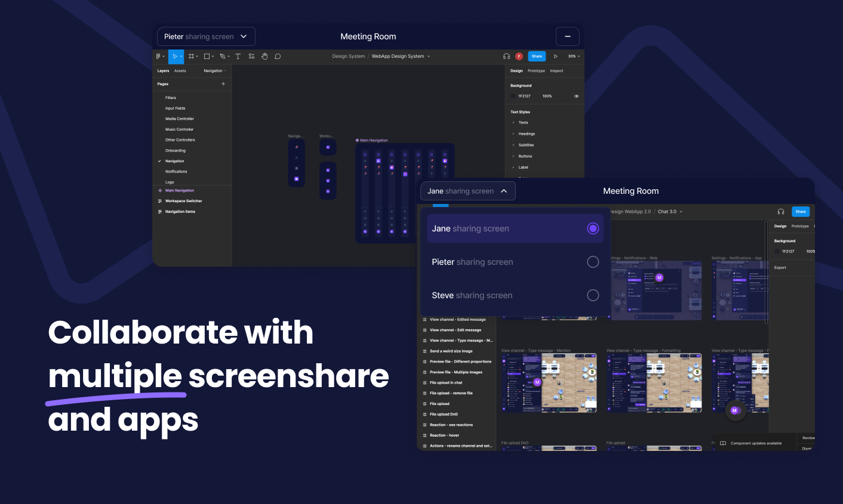Add a new page with the plus icon

coord(223,84)
